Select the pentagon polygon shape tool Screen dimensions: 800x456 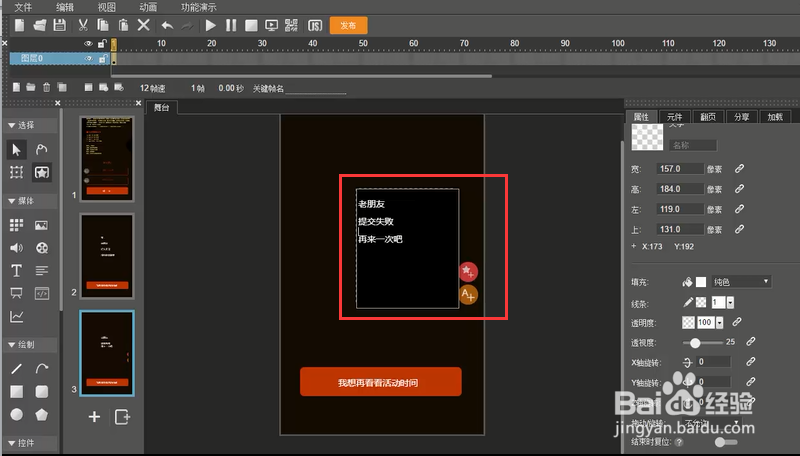click(x=41, y=415)
